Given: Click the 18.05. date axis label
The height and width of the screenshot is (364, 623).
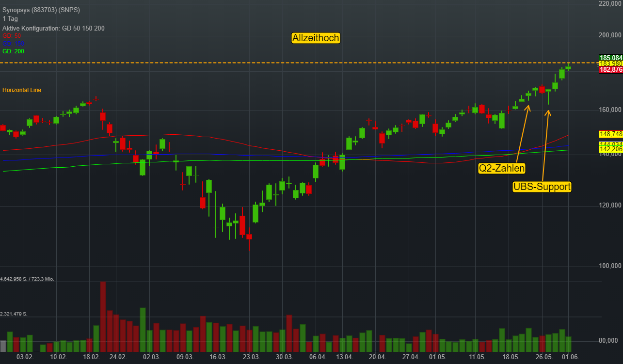Looking at the screenshot, I should point(511,357).
